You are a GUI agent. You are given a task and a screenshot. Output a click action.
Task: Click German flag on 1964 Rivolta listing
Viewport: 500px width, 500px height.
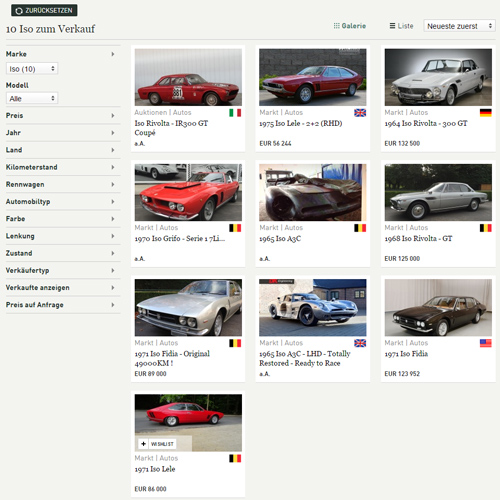486,113
